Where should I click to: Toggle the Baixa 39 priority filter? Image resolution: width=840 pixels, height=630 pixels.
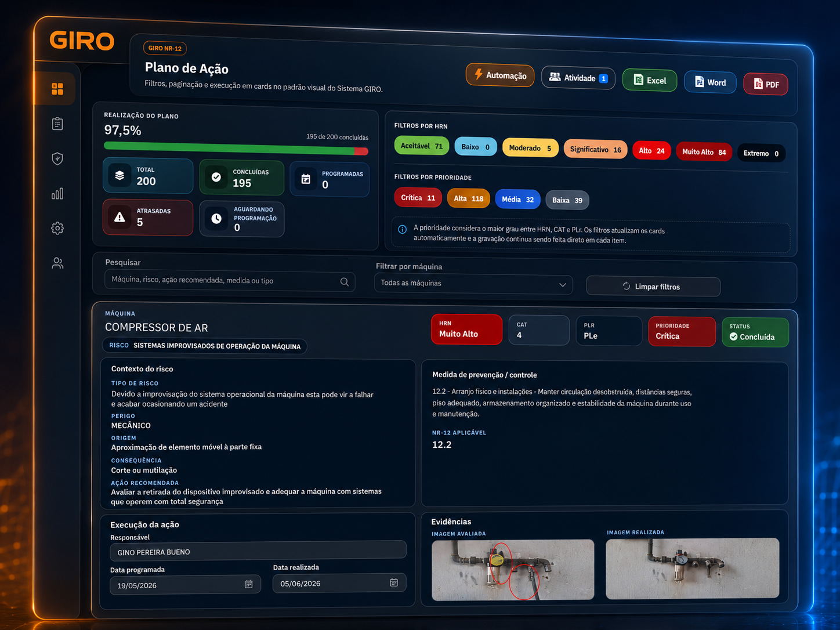point(567,200)
